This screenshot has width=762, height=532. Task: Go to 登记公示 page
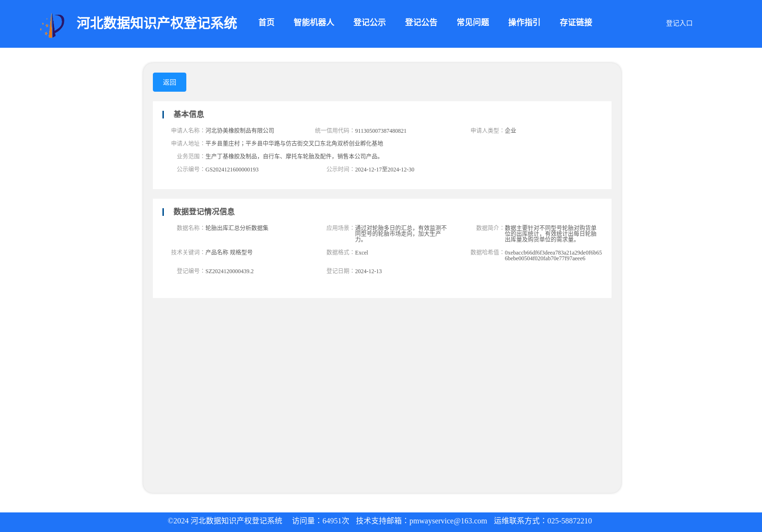[x=369, y=22]
